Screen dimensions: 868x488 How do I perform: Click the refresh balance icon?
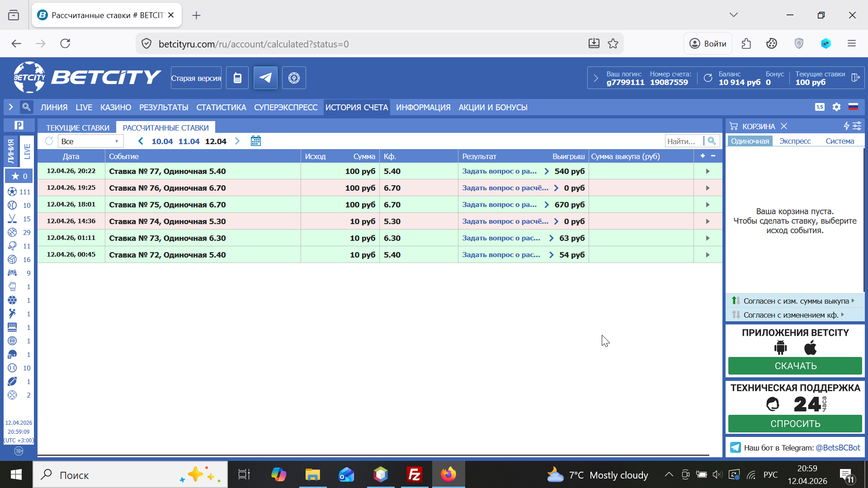click(x=708, y=78)
